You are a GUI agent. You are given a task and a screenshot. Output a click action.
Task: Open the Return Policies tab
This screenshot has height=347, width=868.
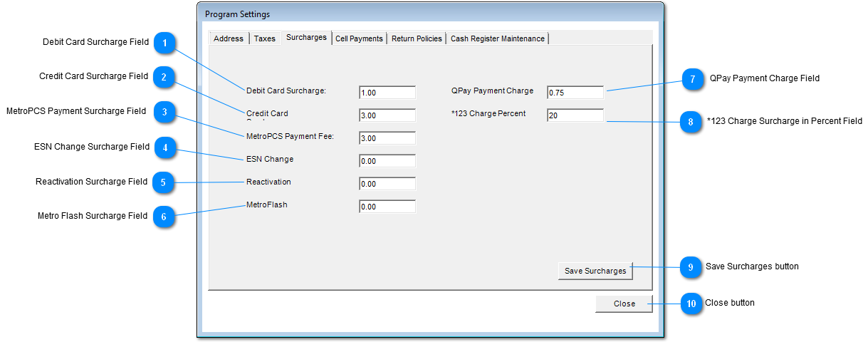pyautogui.click(x=417, y=38)
